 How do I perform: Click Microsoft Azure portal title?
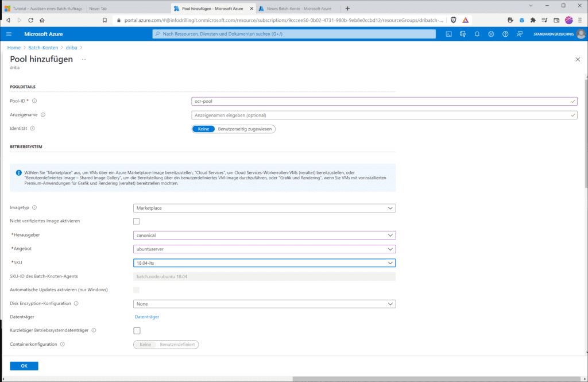coord(44,34)
